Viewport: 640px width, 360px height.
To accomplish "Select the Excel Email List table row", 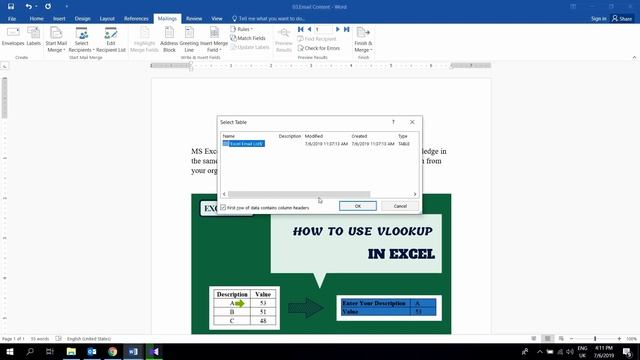I will click(244, 144).
